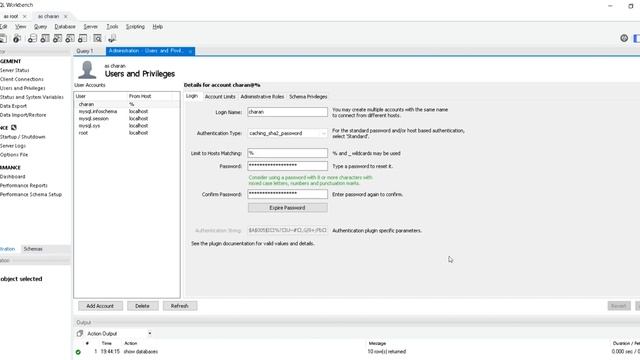This screenshot has width=640, height=360.
Task: Open the Server menu
Action: click(x=91, y=27)
